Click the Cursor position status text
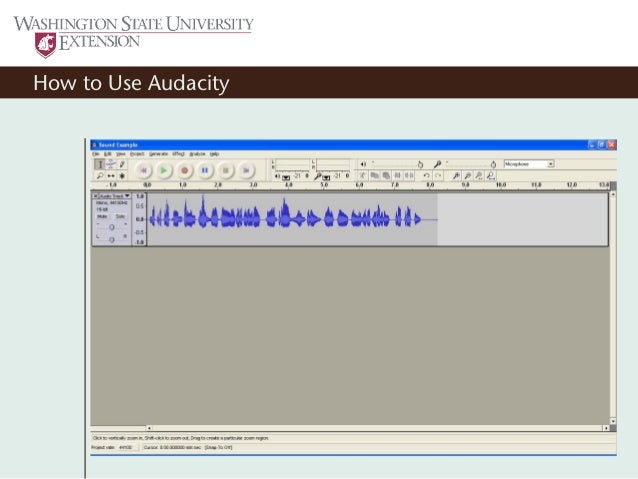Image resolution: width=638 pixels, height=479 pixels. (x=172, y=448)
